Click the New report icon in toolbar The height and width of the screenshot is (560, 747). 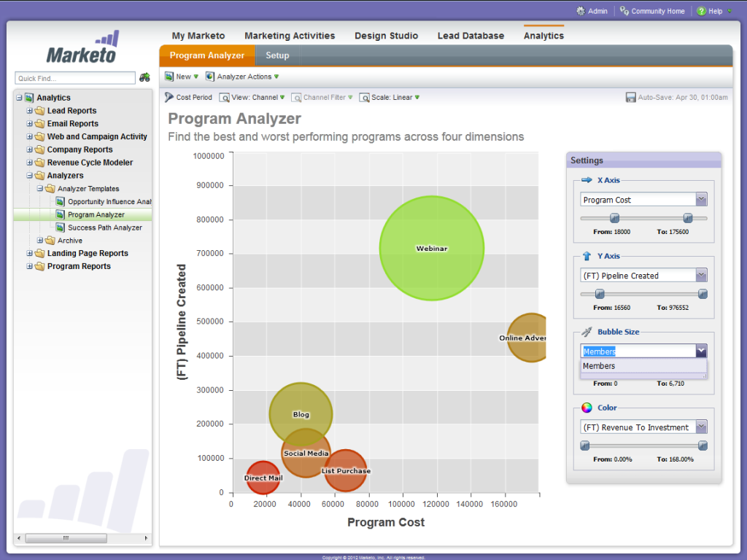pos(169,77)
